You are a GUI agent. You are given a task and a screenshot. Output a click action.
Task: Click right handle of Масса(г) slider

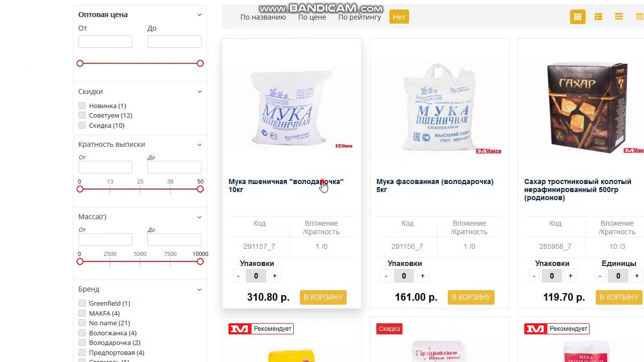(x=200, y=261)
